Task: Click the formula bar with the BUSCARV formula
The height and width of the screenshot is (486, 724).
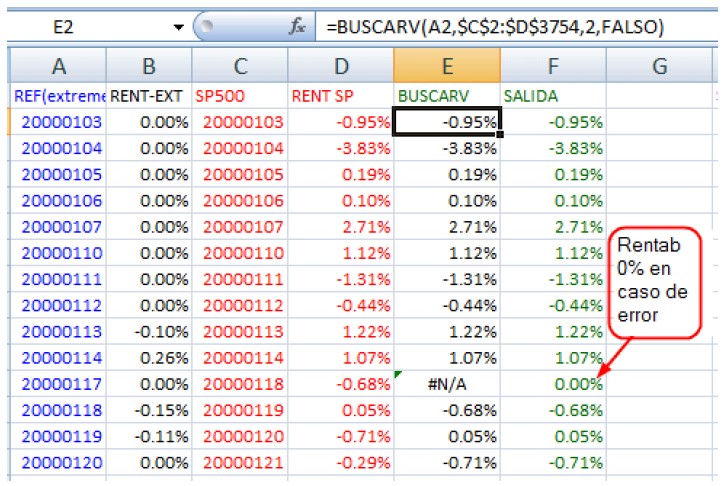Action: click(516, 27)
